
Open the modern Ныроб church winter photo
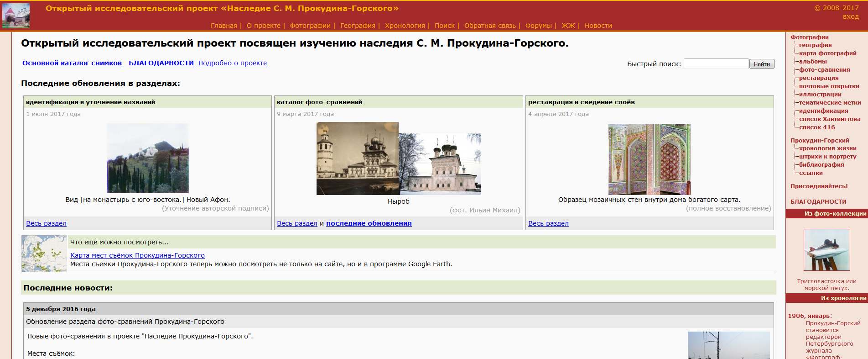(440, 164)
